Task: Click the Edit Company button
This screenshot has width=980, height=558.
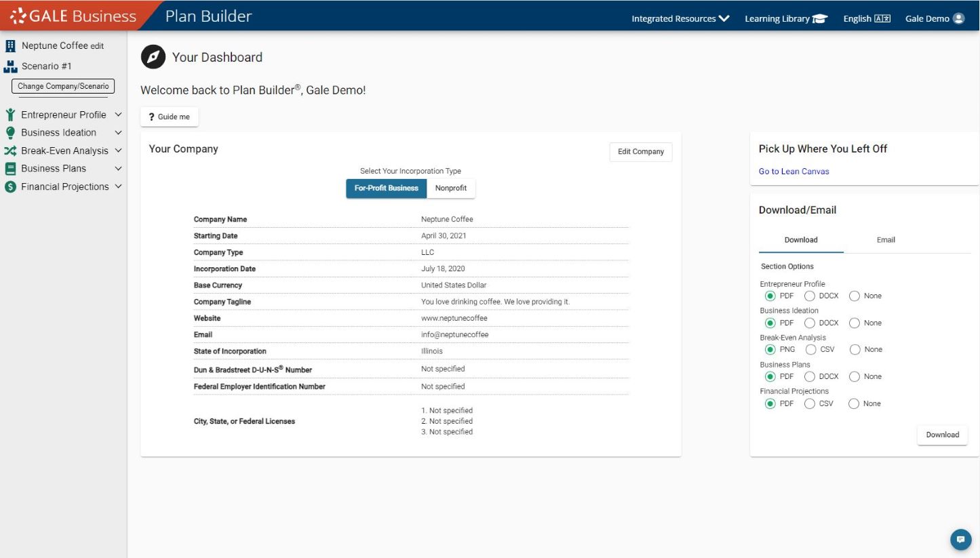Action: [x=641, y=152]
